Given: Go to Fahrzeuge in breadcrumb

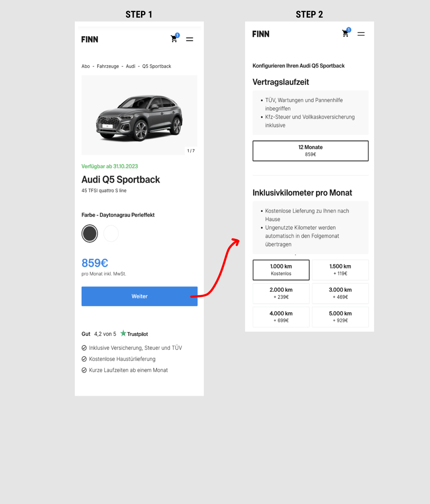Looking at the screenshot, I should pos(108,66).
